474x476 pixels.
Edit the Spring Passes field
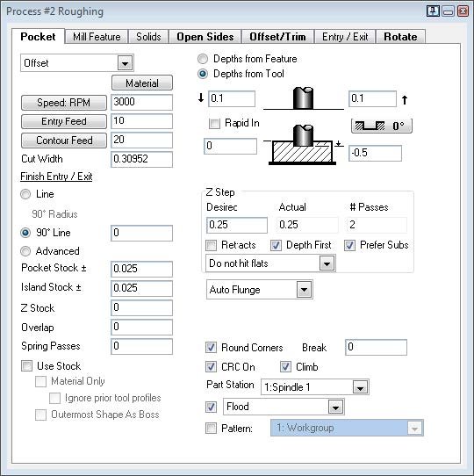[141, 346]
